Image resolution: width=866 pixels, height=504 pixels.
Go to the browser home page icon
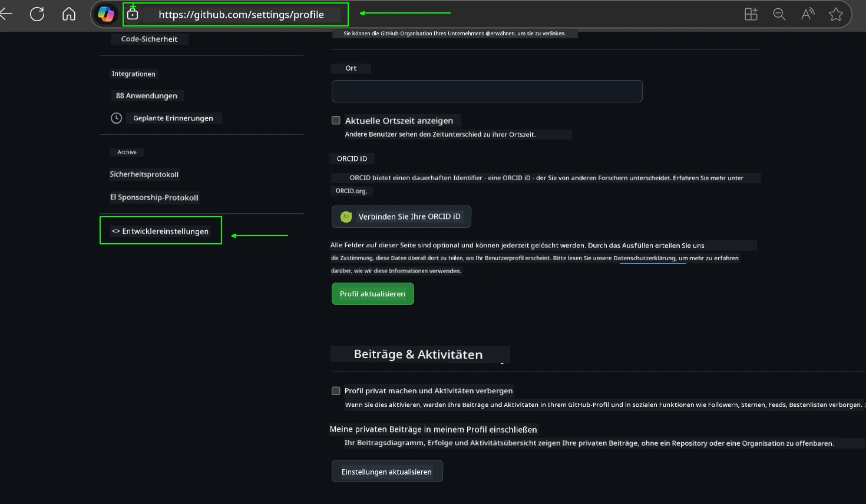[x=69, y=14]
